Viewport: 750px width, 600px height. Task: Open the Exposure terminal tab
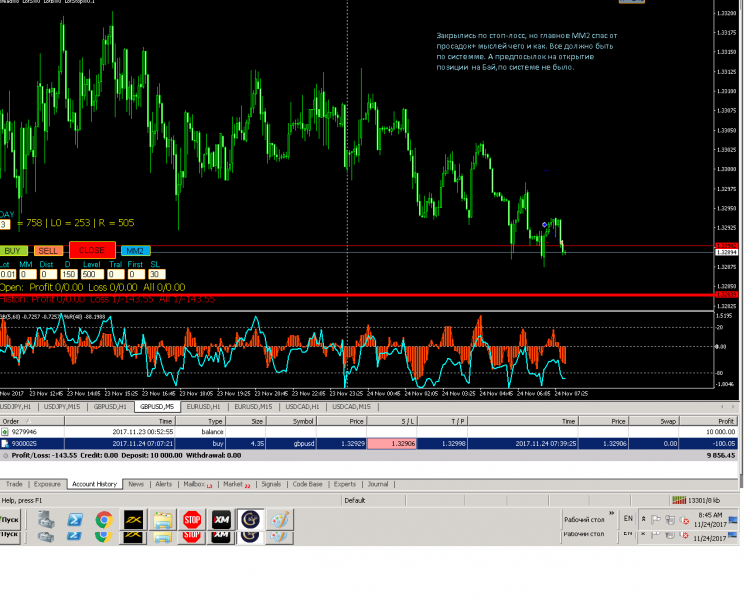47,484
